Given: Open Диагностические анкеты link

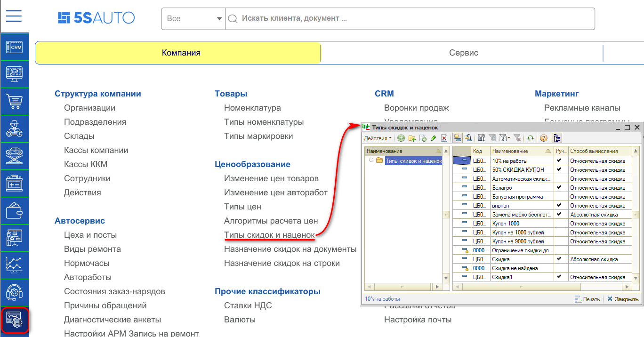Looking at the screenshot, I should click(x=113, y=320).
